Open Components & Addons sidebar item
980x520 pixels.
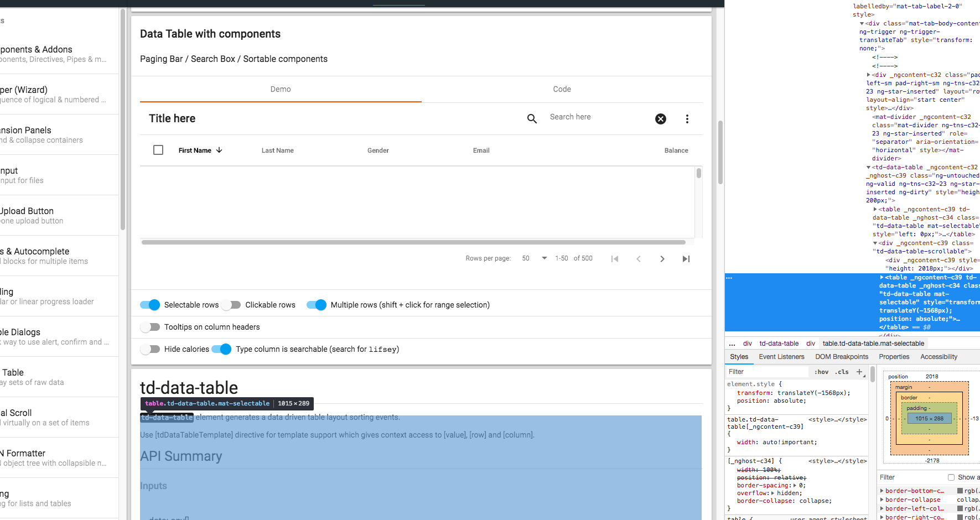pyautogui.click(x=59, y=54)
